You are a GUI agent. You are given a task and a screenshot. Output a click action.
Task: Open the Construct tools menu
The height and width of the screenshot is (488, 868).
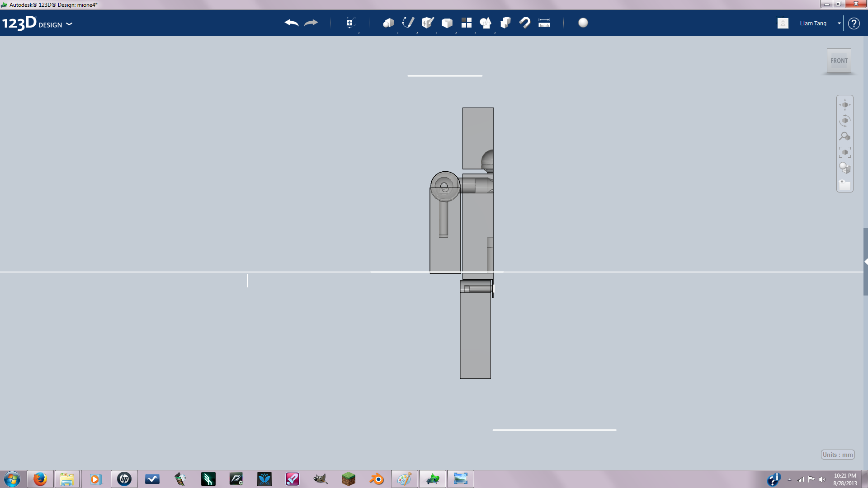(428, 23)
